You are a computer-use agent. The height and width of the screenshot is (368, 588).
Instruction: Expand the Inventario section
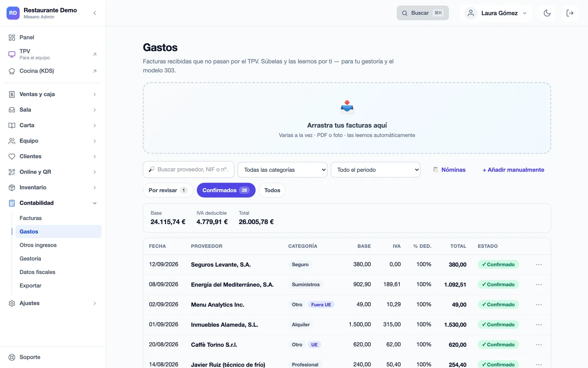[53, 188]
